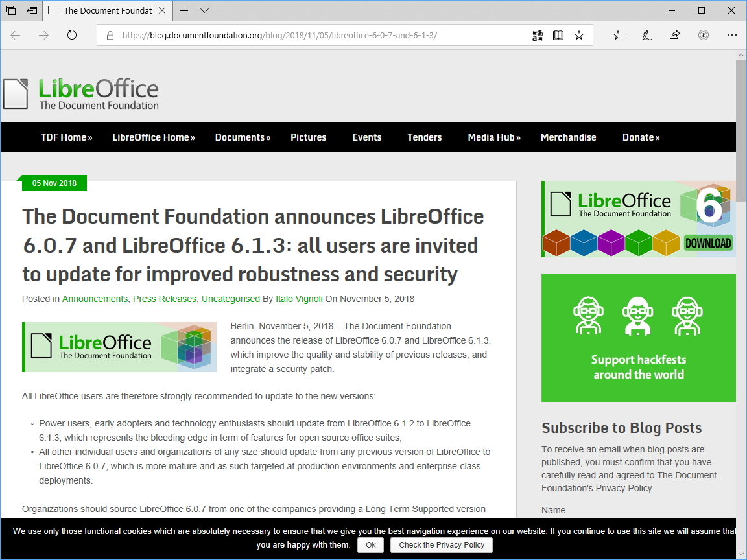
Task: Click the vertical scrollbar thumb
Action: tap(741, 131)
